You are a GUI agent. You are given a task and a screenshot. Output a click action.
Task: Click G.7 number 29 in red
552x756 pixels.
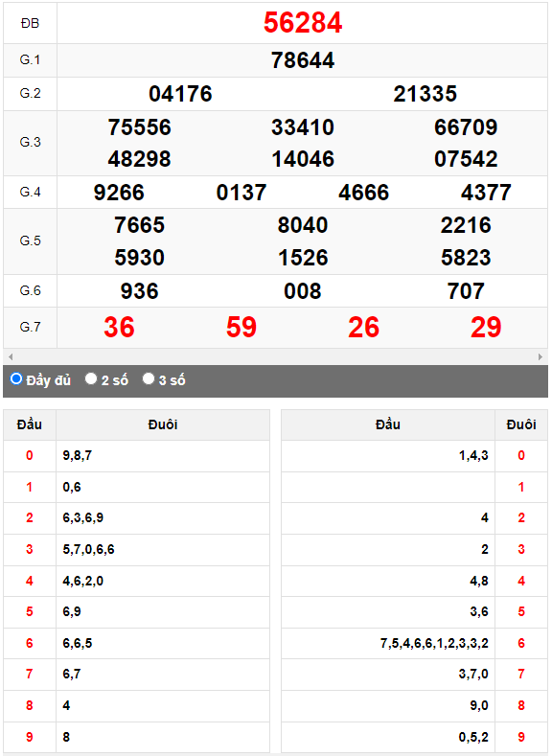[x=486, y=328]
